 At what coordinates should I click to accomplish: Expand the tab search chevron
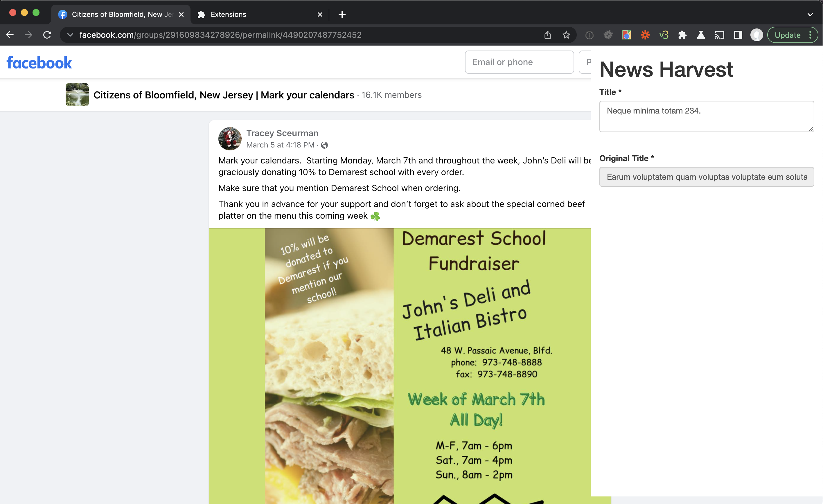point(810,14)
